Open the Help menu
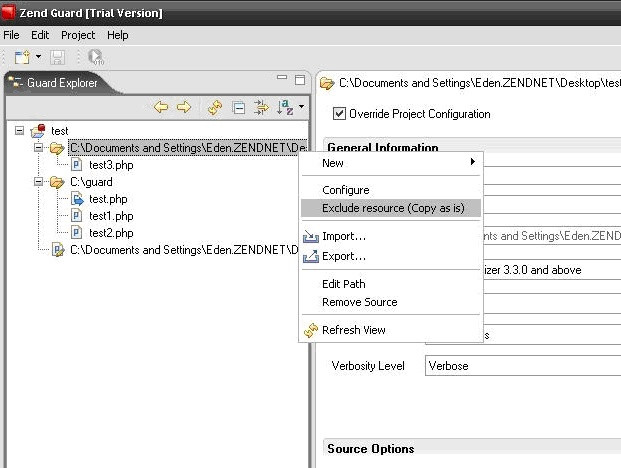Viewport: 621px width, 468px height. pos(118,35)
